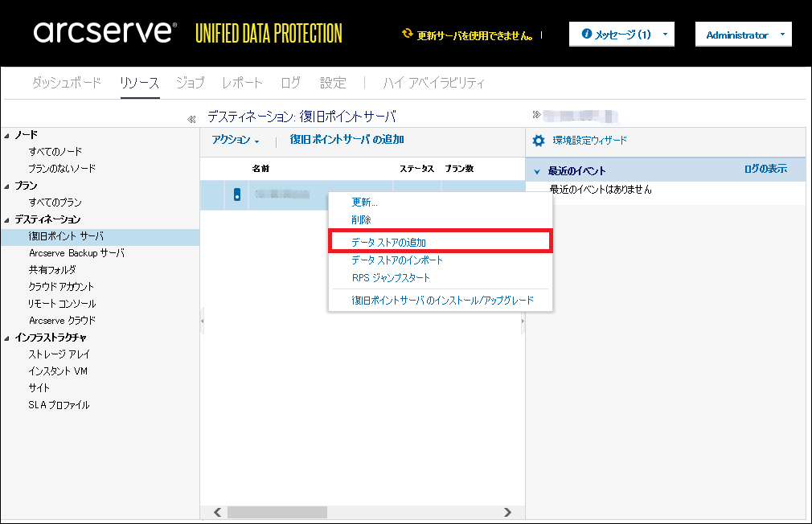Click the info icon in Messages button
Viewport: 812px width, 524px height.
click(x=586, y=34)
